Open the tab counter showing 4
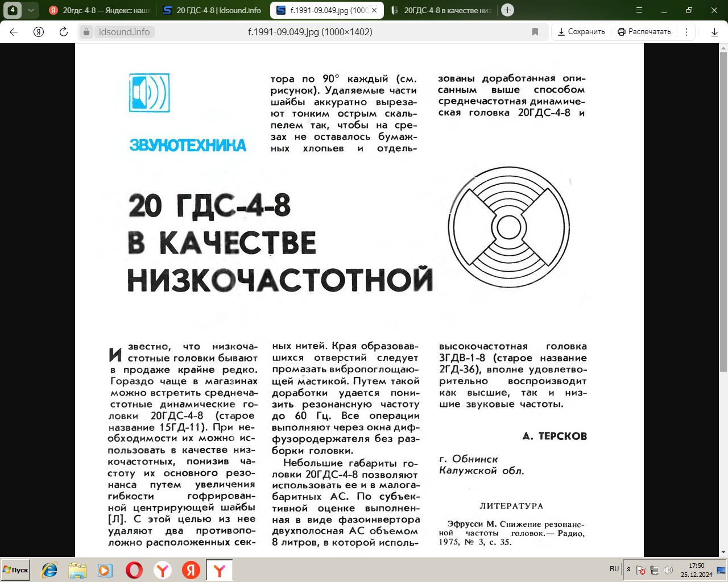 tap(13, 10)
